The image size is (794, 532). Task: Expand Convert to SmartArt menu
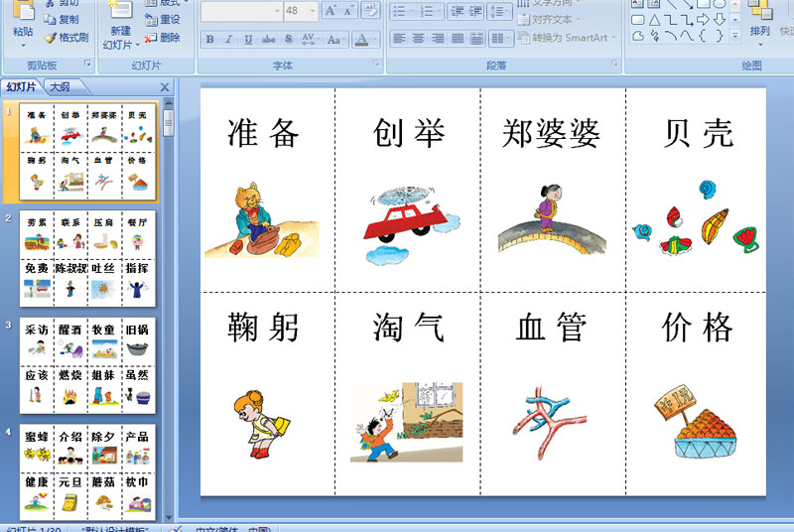pos(568,38)
